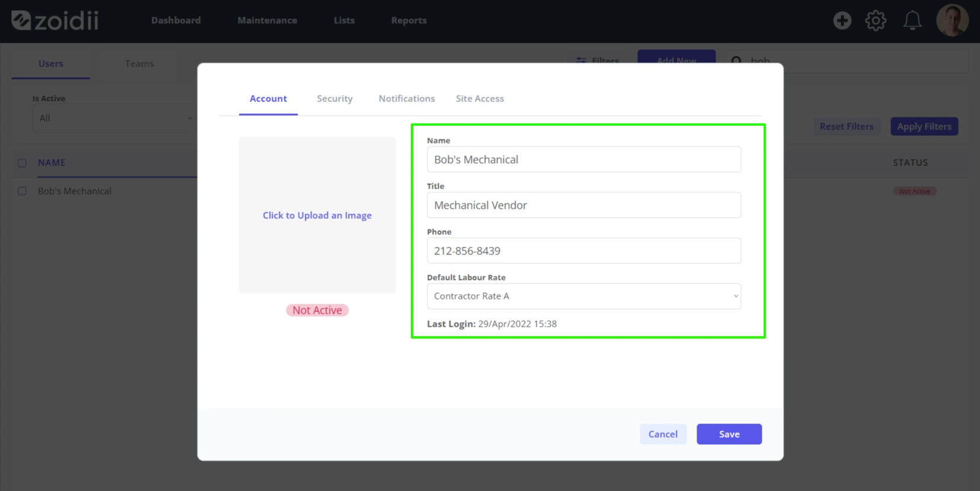The image size is (980, 491).
Task: Switch to the Users tab
Action: (51, 63)
